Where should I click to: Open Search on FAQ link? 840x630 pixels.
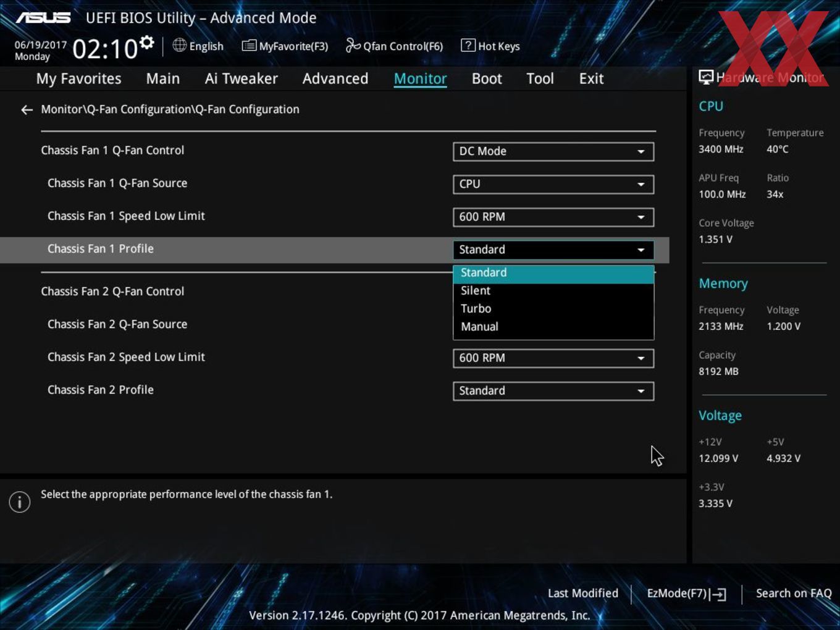[794, 593]
